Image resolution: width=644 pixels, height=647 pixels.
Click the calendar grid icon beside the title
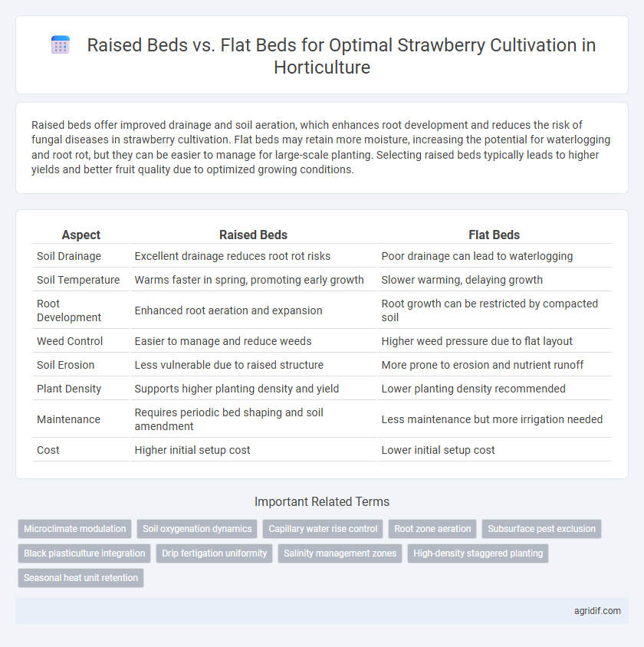pos(61,45)
